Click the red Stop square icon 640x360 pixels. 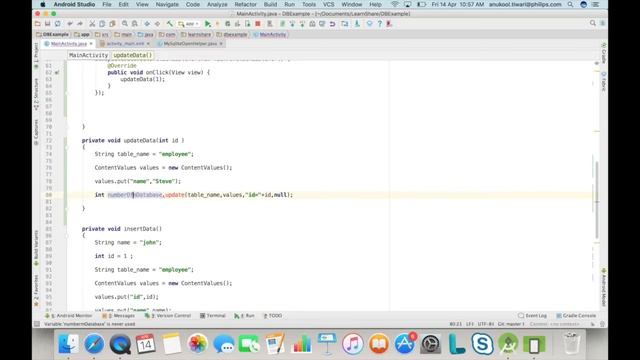click(258, 24)
